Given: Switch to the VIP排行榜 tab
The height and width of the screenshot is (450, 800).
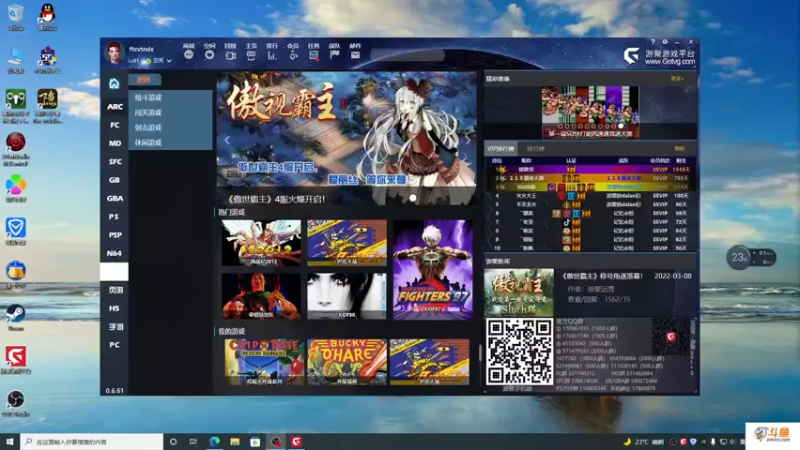Looking at the screenshot, I should point(501,148).
